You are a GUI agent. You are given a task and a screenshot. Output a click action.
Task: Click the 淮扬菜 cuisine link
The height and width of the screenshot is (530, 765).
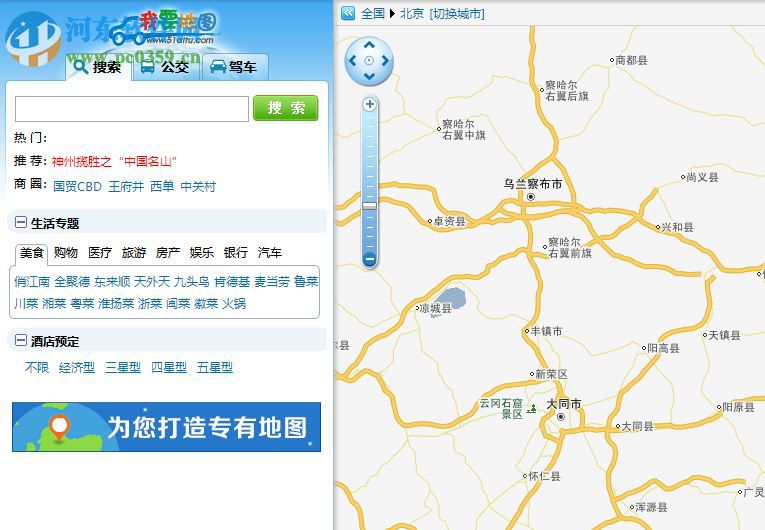coord(116,304)
